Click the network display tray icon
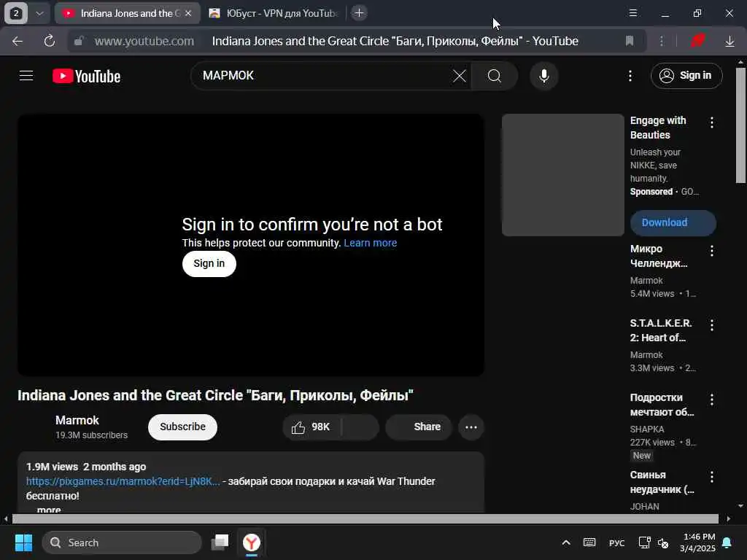747x560 pixels. (644, 542)
